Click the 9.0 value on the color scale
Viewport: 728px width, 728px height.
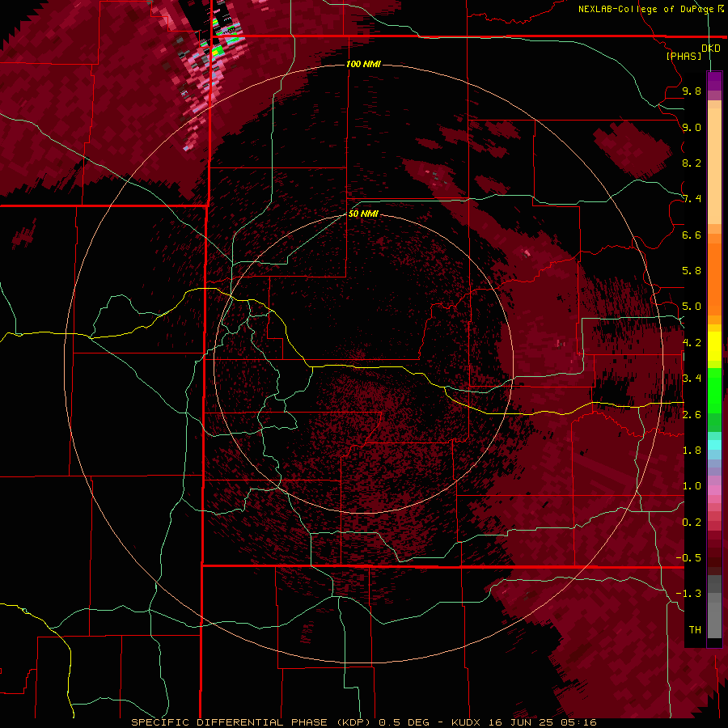point(692,127)
